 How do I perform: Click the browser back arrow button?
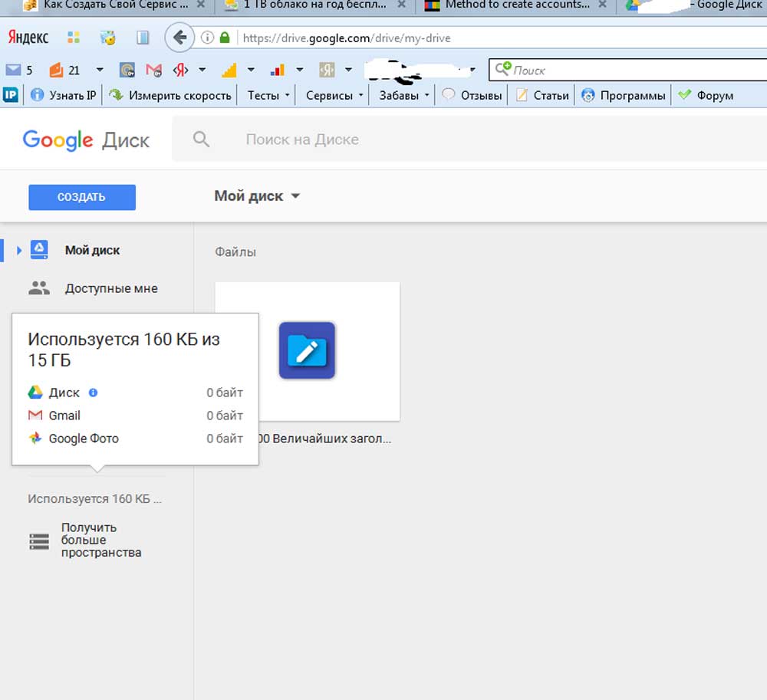click(x=179, y=38)
